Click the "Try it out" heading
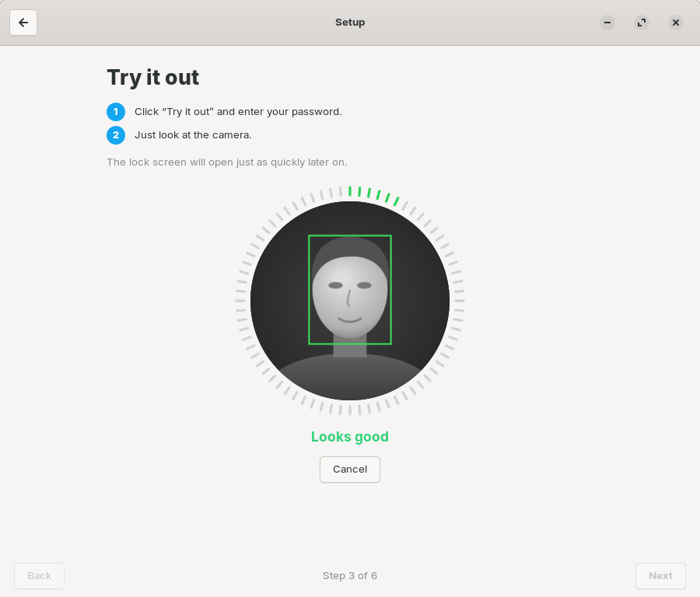The width and height of the screenshot is (700, 597). [x=152, y=78]
